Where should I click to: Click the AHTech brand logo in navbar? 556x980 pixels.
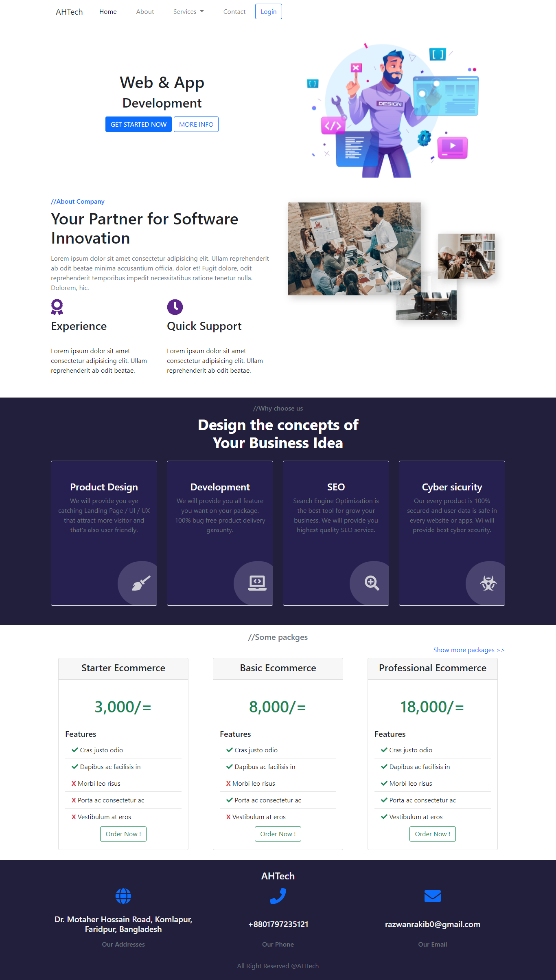(x=69, y=12)
